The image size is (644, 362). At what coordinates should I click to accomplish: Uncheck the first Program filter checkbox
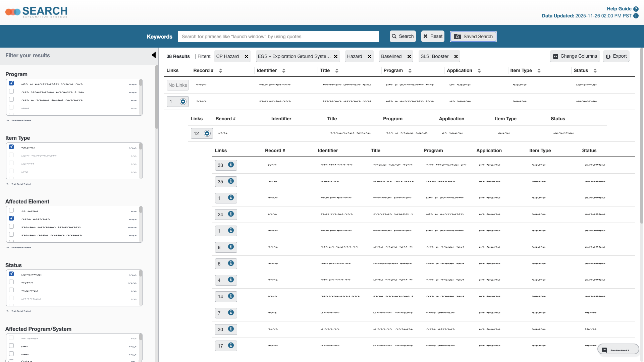coord(11,83)
